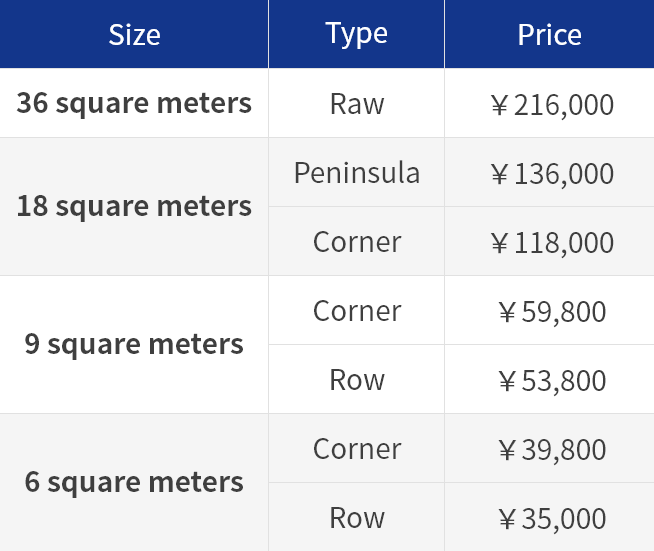Select Corner type priced ¥118,000
The image size is (654, 551).
point(357,241)
